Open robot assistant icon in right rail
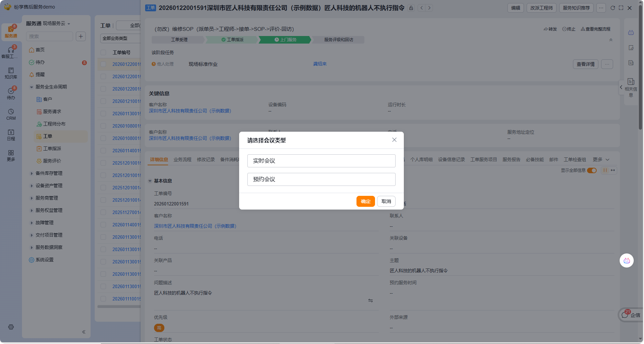Screen dimensions: 644x344 click(x=631, y=33)
